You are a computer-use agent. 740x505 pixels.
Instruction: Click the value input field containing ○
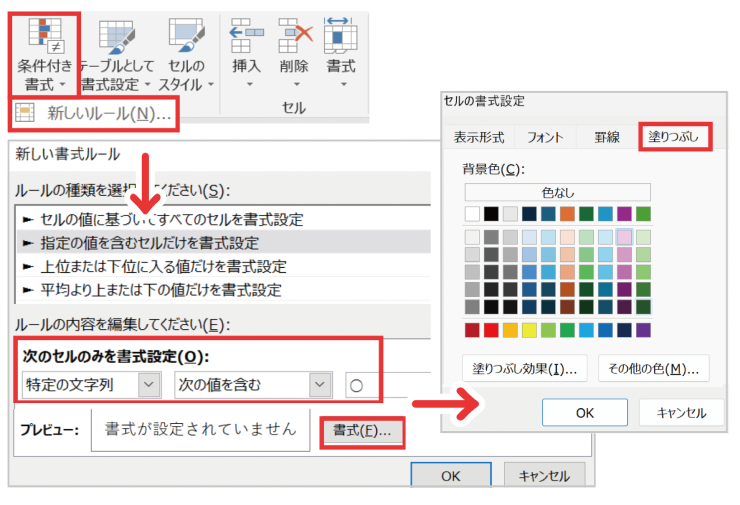click(x=375, y=384)
